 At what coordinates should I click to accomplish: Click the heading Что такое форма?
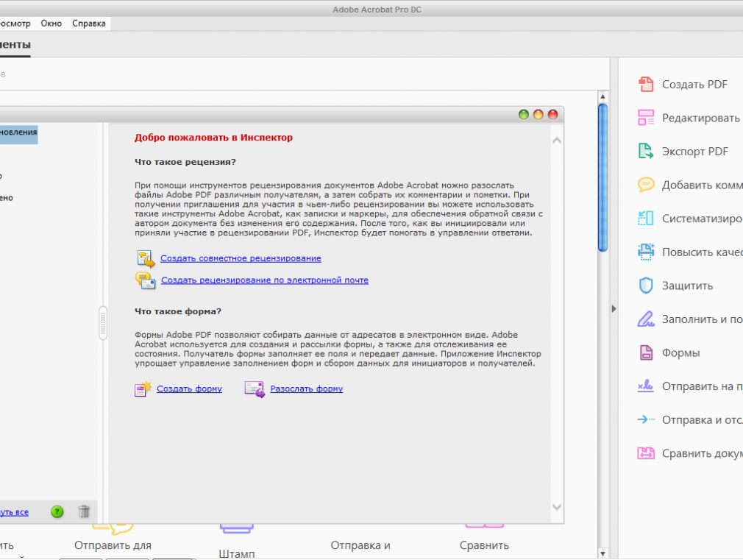click(x=178, y=311)
